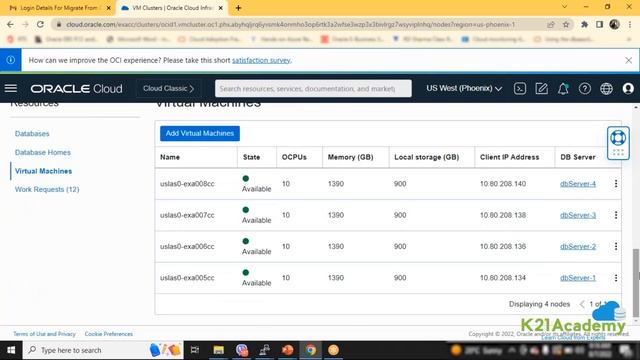
Task: Open Work Requests (12) resource
Action: [x=47, y=189]
